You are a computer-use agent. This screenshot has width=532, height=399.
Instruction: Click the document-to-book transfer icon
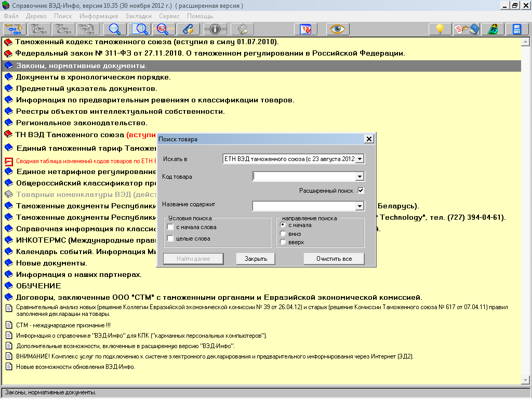coord(467,29)
